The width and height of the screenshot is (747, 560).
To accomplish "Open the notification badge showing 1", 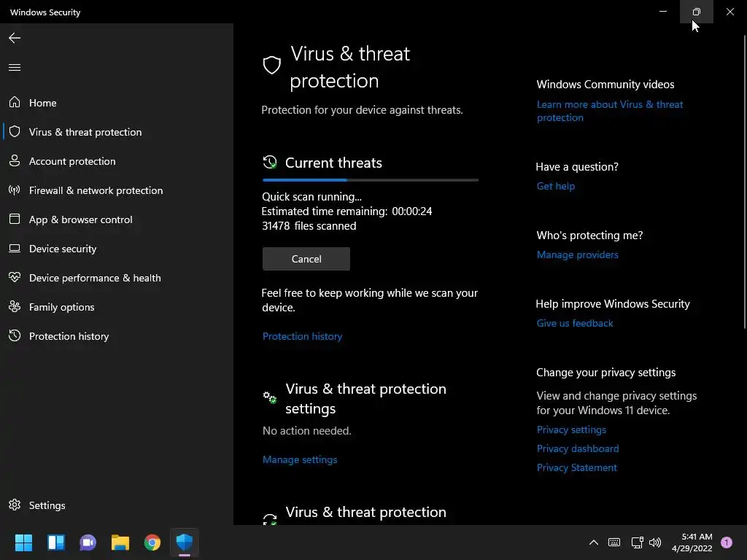I will pyautogui.click(x=726, y=542).
